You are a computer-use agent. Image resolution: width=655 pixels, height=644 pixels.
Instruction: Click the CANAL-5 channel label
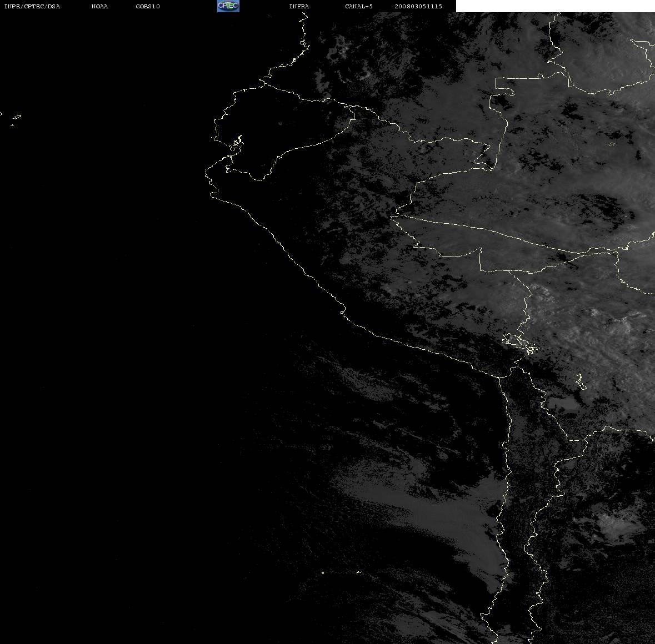(359, 6)
